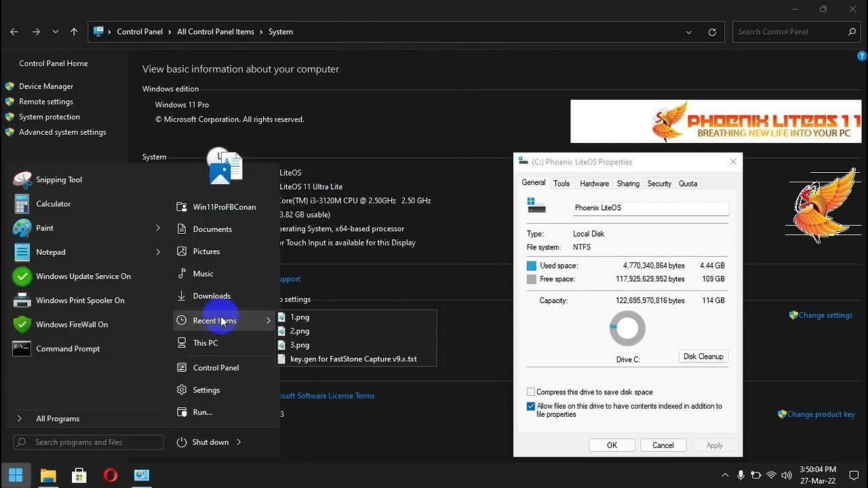868x488 pixels.
Task: Click the Free space gray swatch
Action: (532, 279)
